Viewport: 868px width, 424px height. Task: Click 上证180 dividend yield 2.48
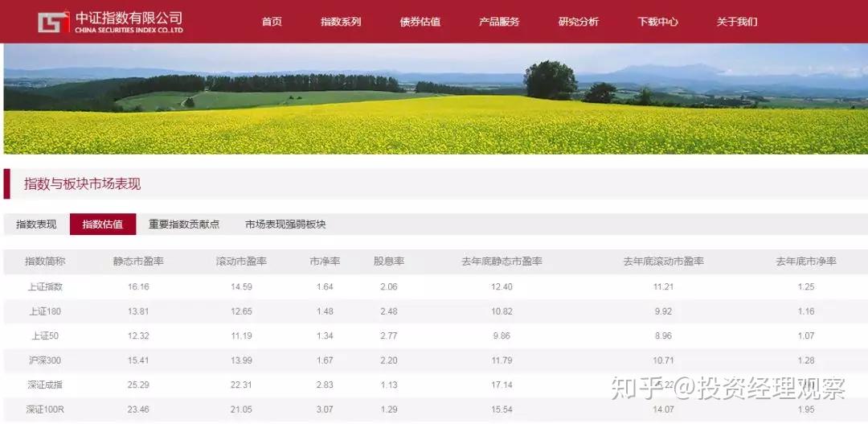point(389,311)
